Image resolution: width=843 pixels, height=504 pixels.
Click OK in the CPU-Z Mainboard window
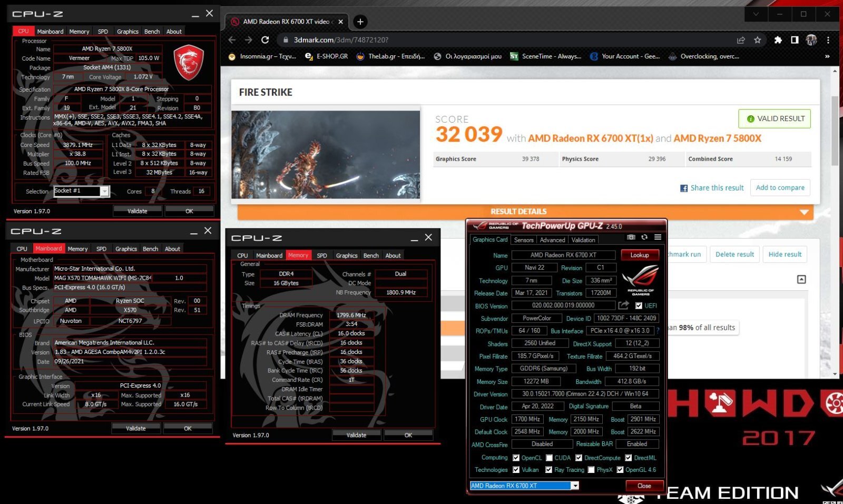pyautogui.click(x=188, y=428)
